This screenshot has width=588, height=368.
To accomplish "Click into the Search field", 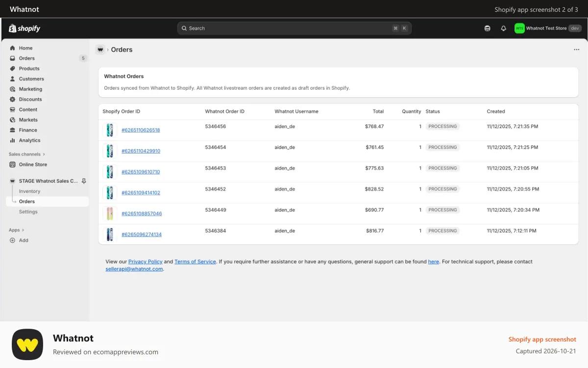I will click(294, 28).
